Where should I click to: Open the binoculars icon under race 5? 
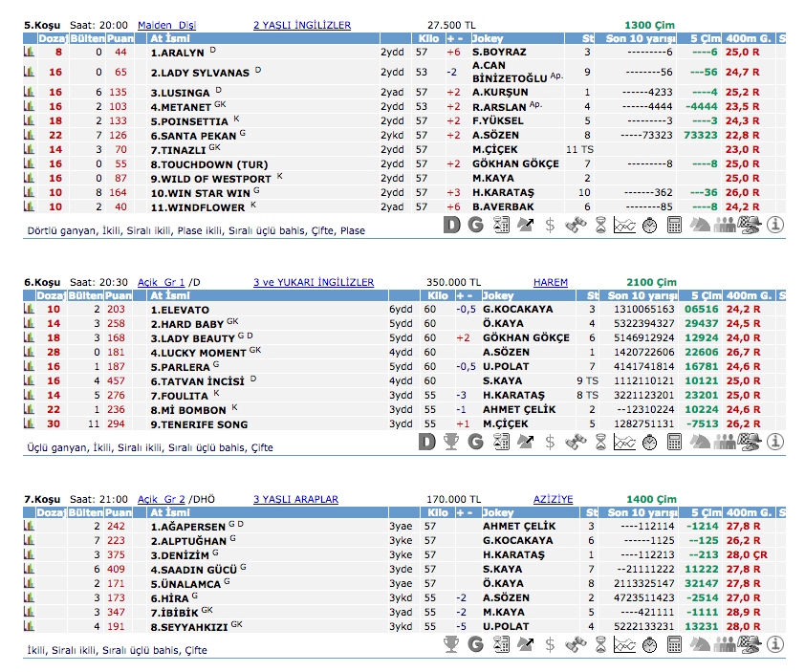point(575,225)
